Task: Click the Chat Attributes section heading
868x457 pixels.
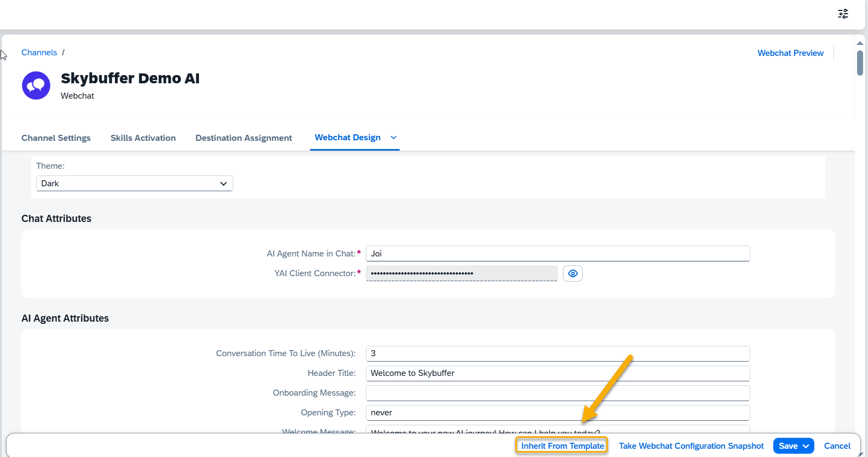Action: tap(56, 219)
